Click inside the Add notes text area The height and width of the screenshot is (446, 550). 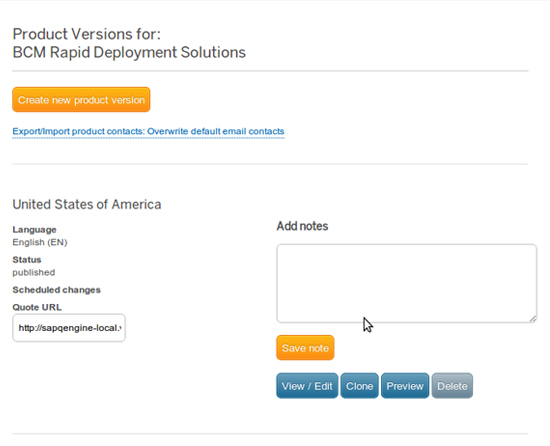click(x=407, y=283)
